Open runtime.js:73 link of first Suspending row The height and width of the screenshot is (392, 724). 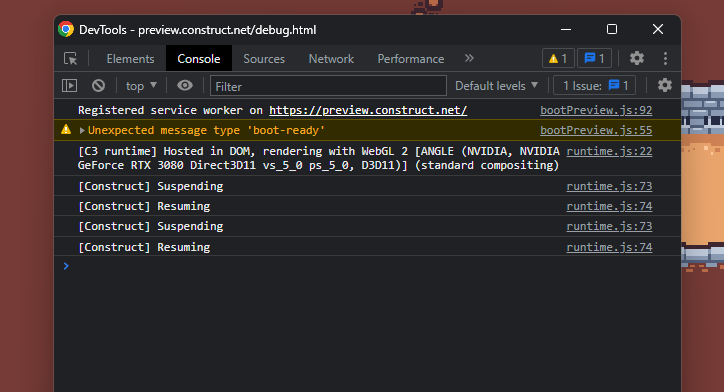[x=609, y=186]
